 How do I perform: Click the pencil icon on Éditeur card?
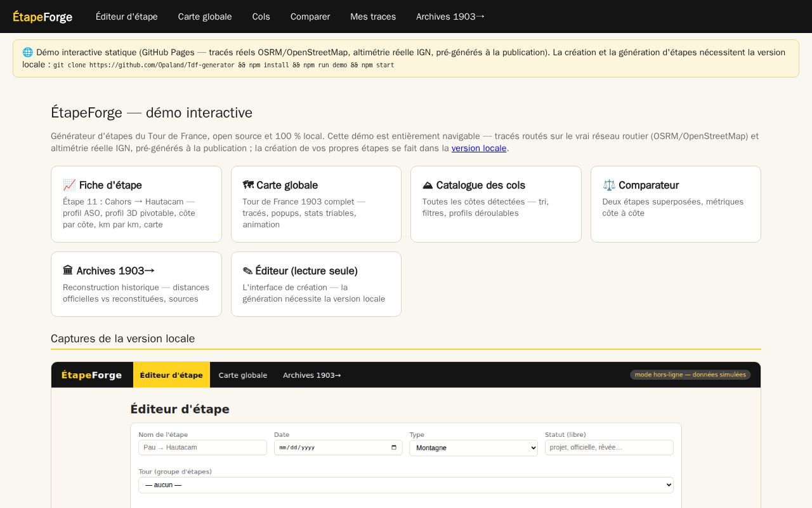coord(247,271)
